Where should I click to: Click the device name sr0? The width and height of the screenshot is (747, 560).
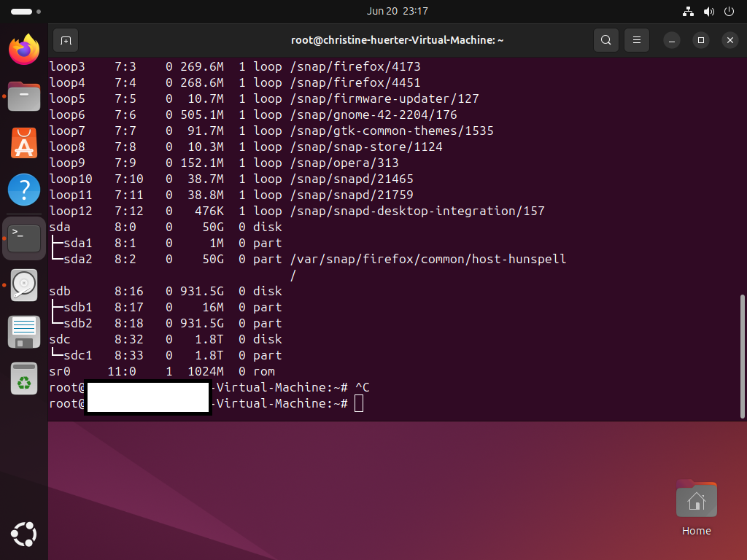(60, 371)
